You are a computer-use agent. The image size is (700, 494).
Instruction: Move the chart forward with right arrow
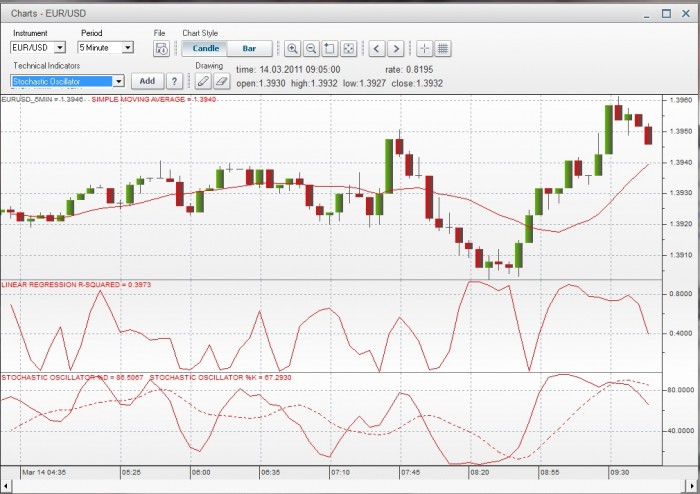(396, 48)
